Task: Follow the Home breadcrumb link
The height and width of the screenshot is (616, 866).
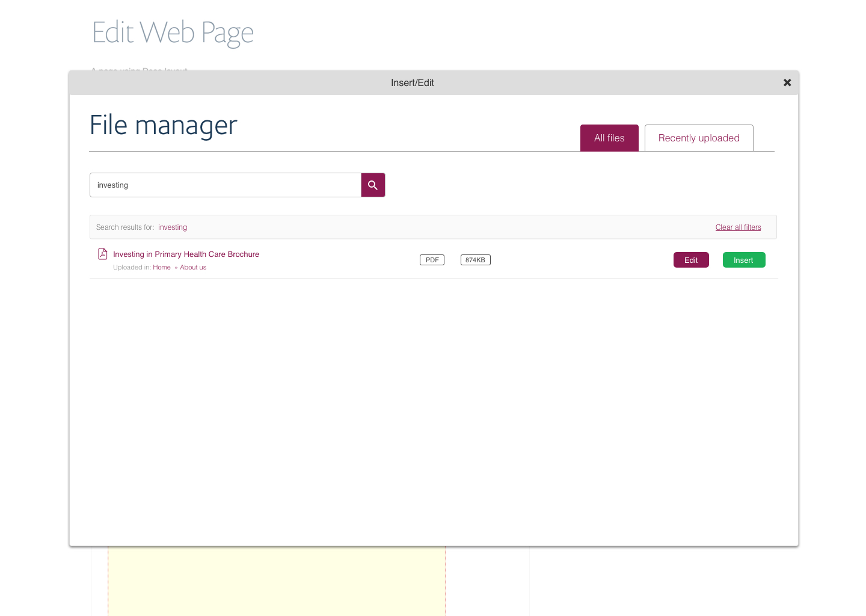Action: [162, 268]
